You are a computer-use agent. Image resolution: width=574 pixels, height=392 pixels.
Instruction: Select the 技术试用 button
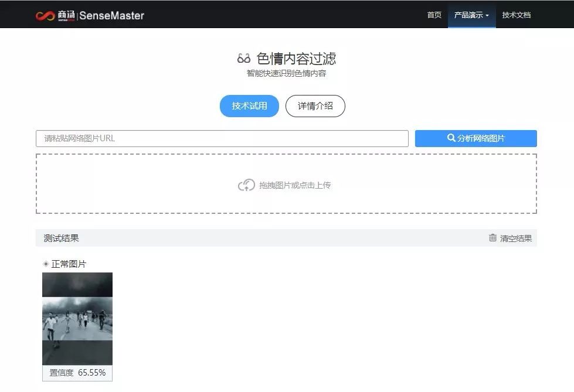pos(249,106)
